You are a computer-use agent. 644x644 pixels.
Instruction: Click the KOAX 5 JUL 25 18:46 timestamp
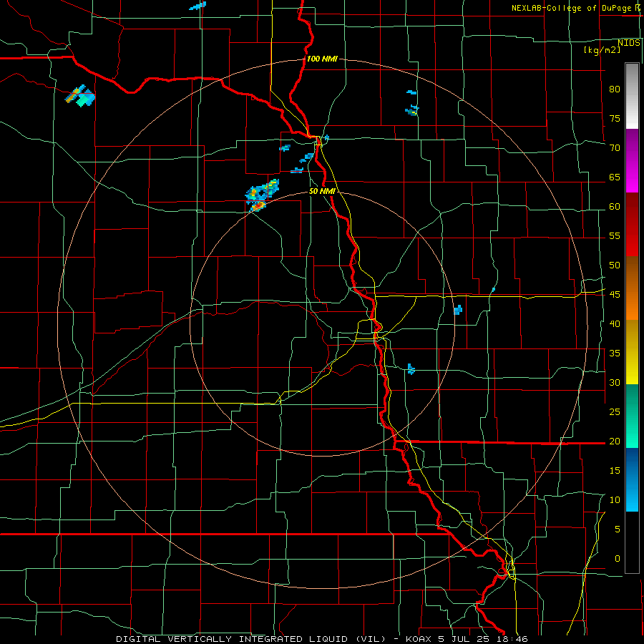[467, 639]
